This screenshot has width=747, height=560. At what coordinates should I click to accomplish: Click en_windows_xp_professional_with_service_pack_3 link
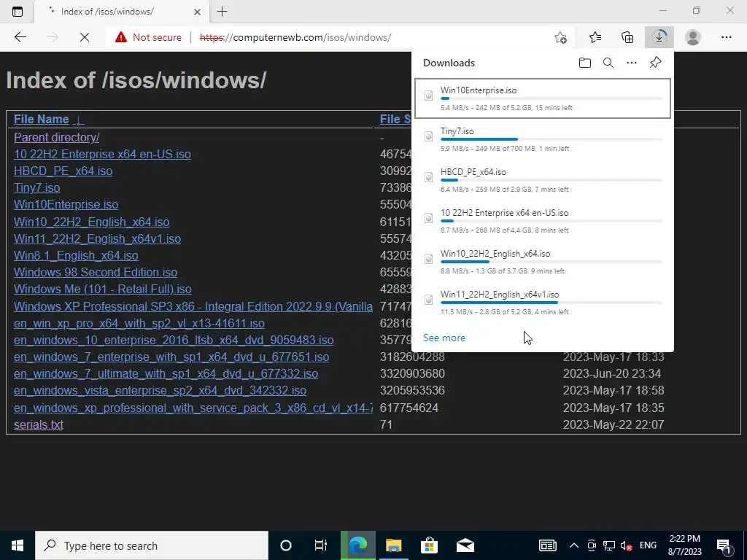pos(193,408)
